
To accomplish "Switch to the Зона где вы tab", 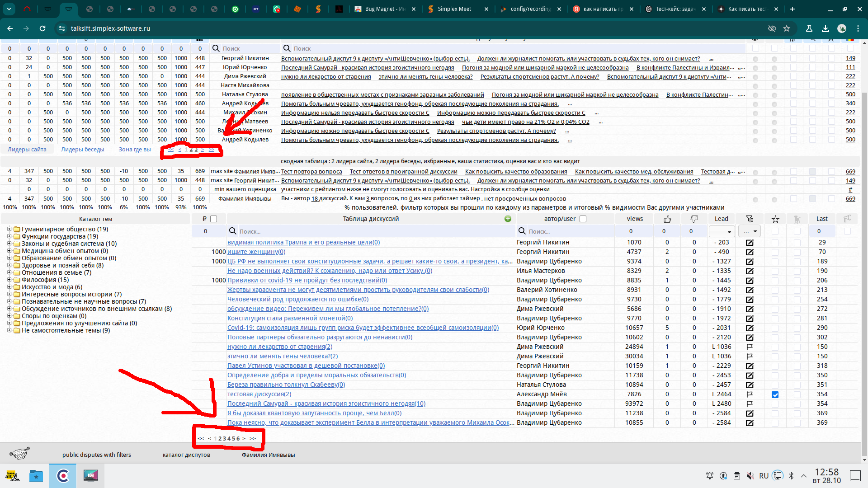I will [135, 150].
